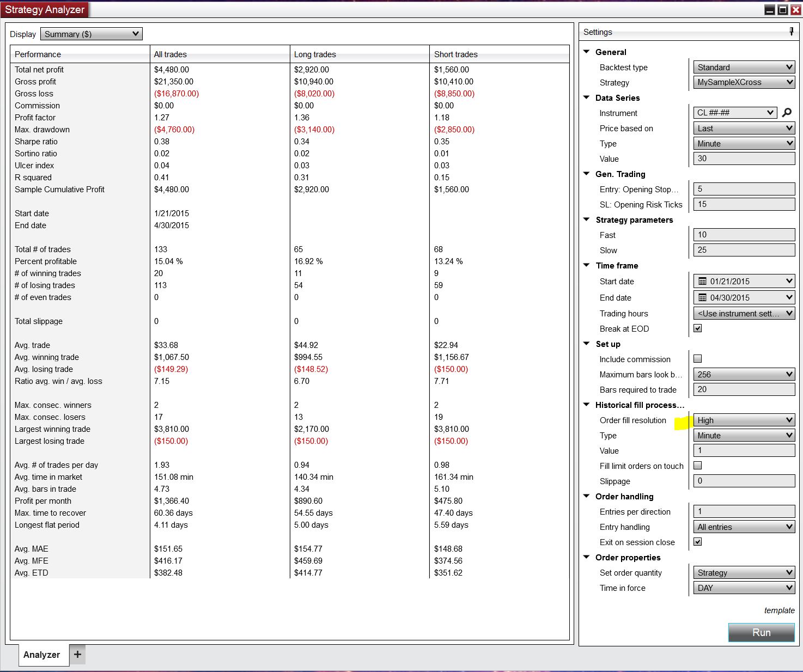Edit the Data Series Value field
803x672 pixels.
pyautogui.click(x=744, y=158)
